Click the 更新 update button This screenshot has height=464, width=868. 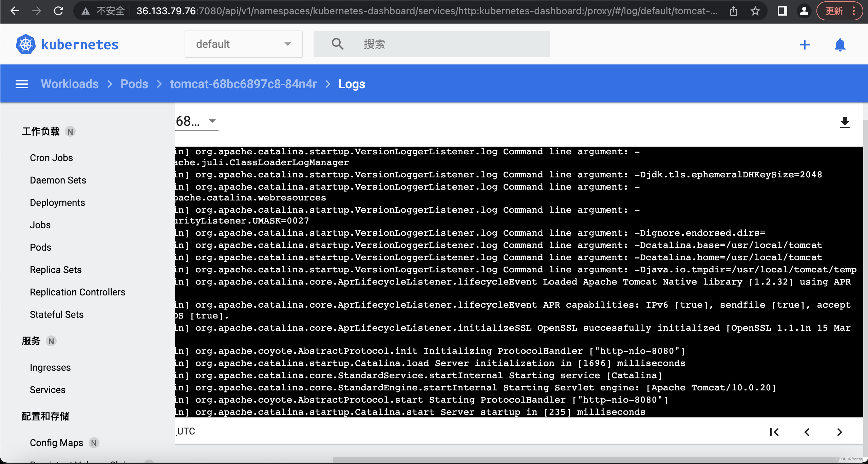click(x=839, y=11)
